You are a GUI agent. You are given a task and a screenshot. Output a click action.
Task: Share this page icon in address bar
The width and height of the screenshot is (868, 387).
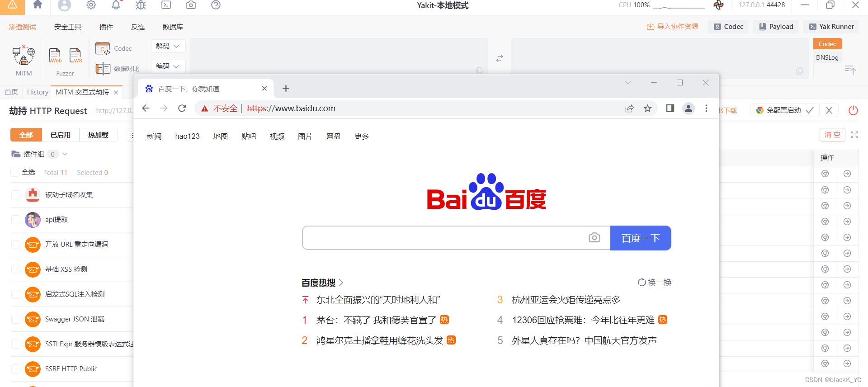coord(629,109)
